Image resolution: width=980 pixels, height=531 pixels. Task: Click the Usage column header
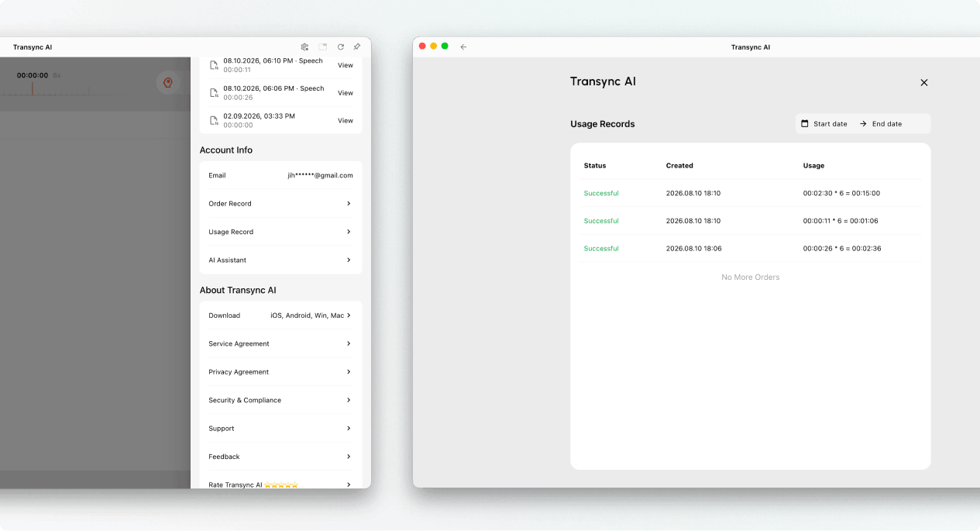tap(813, 166)
